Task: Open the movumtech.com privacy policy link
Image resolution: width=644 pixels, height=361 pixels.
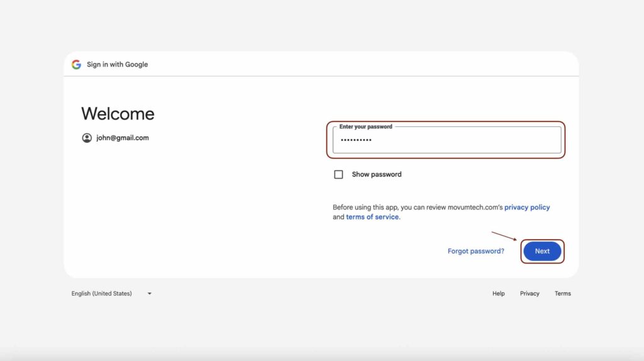Action: point(527,207)
